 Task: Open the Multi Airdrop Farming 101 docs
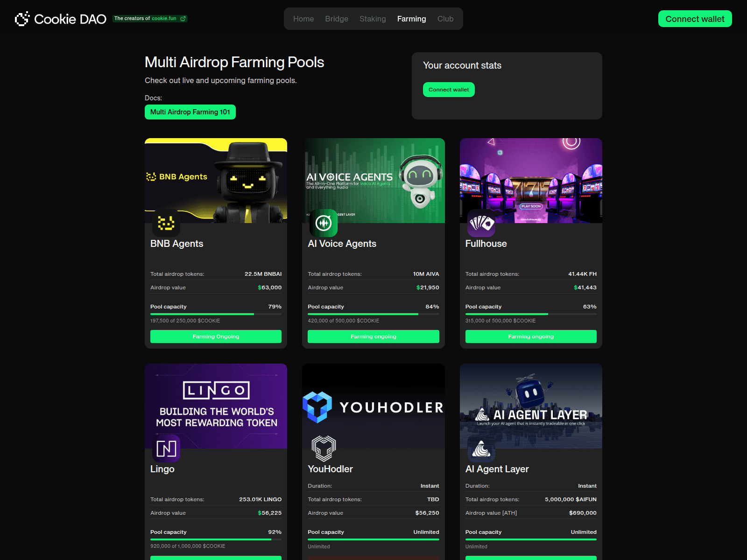[x=190, y=112]
